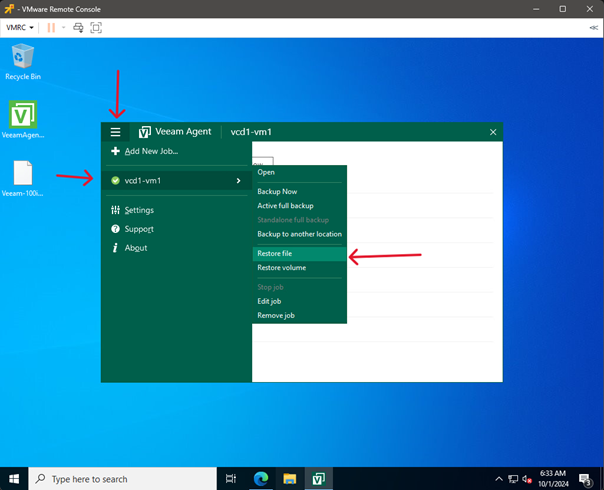
Task: Open the Settings sliders icon entry
Action: tap(116, 210)
